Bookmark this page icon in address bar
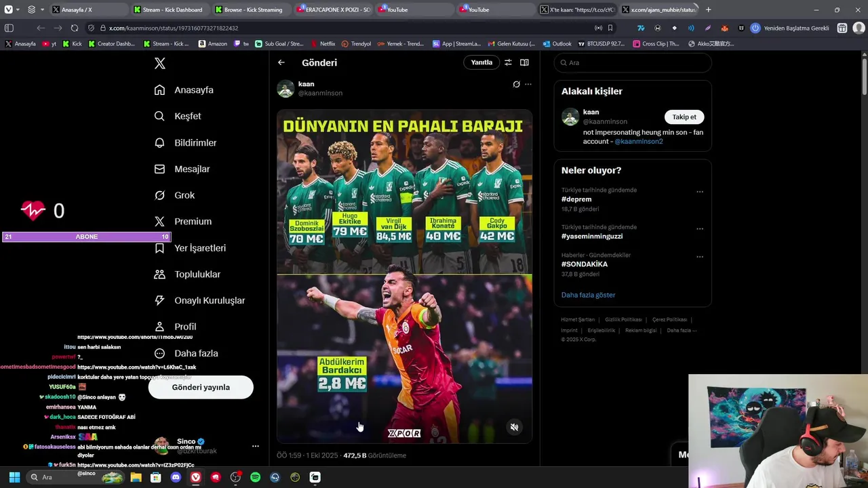 point(610,28)
